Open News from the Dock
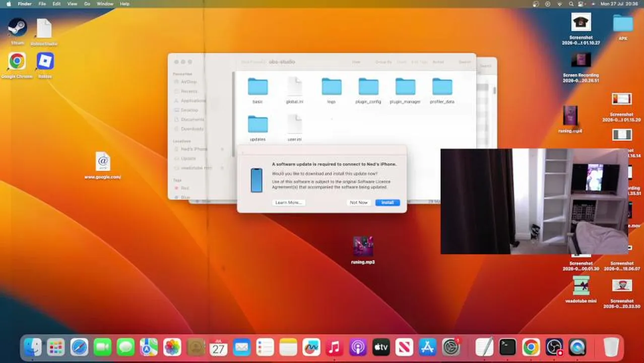Viewport: 644px width, 363px height. pyautogui.click(x=404, y=347)
